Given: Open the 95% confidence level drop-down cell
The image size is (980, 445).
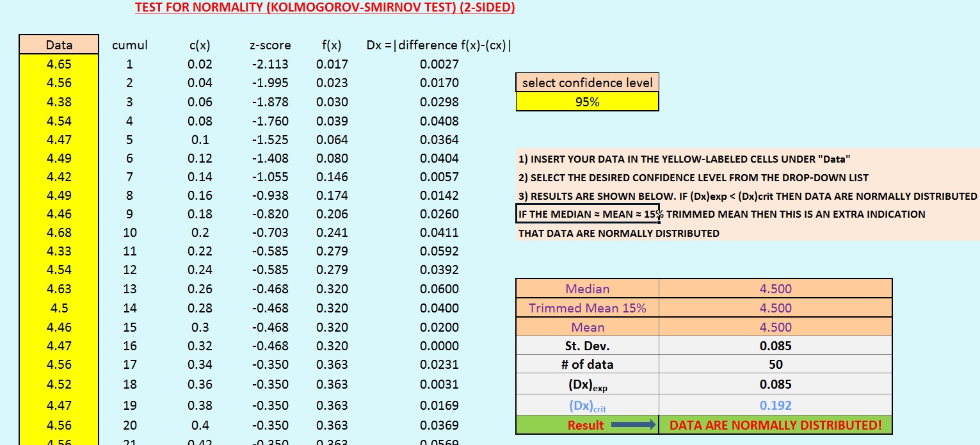Looking at the screenshot, I should click(587, 101).
